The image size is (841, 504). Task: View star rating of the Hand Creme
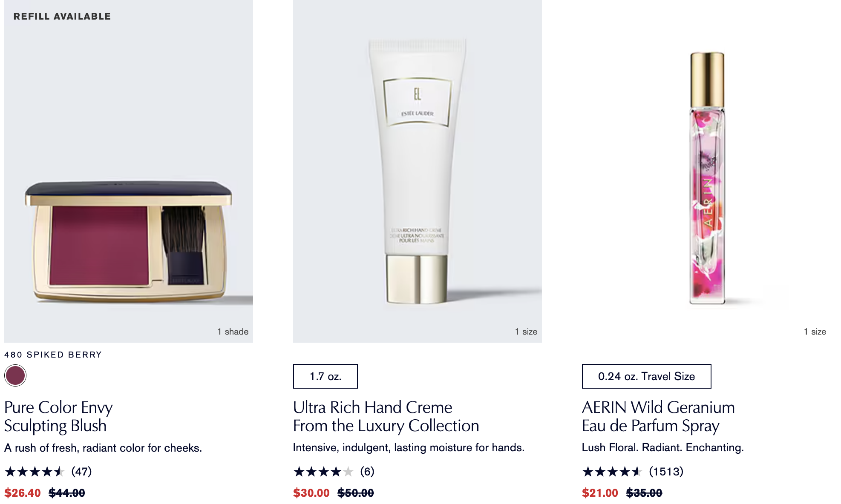323,472
